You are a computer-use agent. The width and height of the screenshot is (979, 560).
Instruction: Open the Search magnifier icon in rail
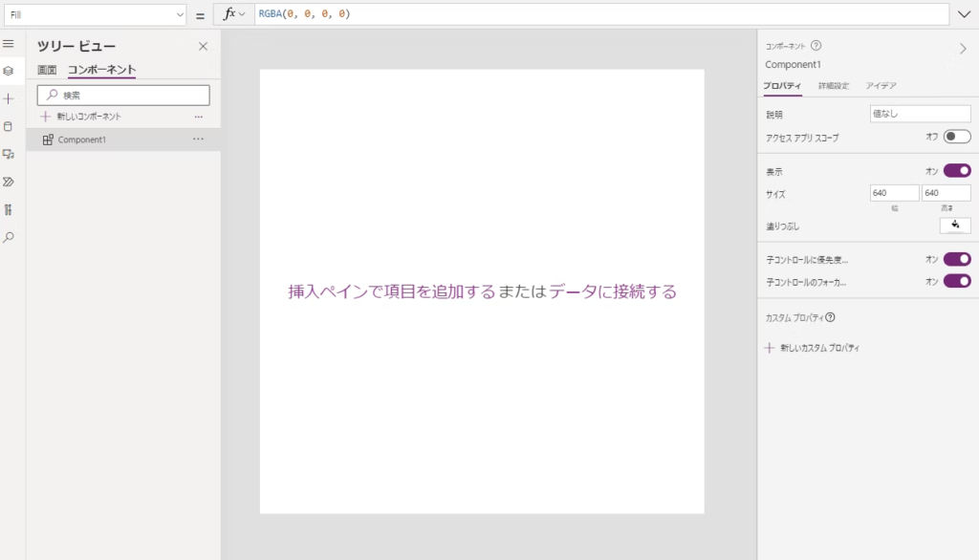coord(9,237)
